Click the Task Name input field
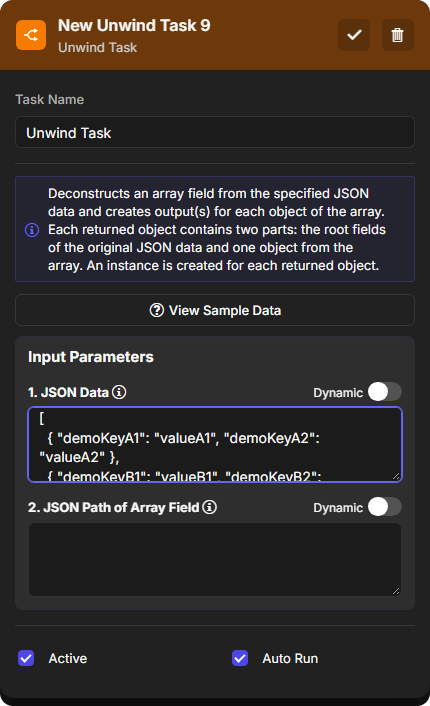430x706 pixels. [215, 132]
